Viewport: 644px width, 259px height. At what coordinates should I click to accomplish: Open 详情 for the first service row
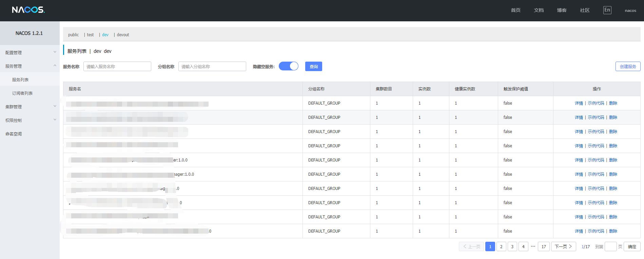point(579,103)
